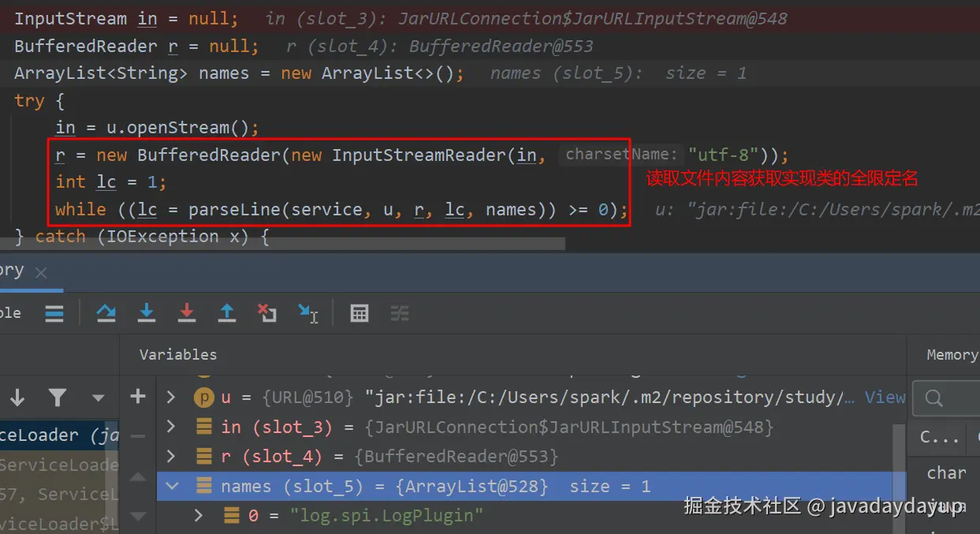Click the Force Step Into red arrow
The height and width of the screenshot is (534, 980).
(x=187, y=313)
